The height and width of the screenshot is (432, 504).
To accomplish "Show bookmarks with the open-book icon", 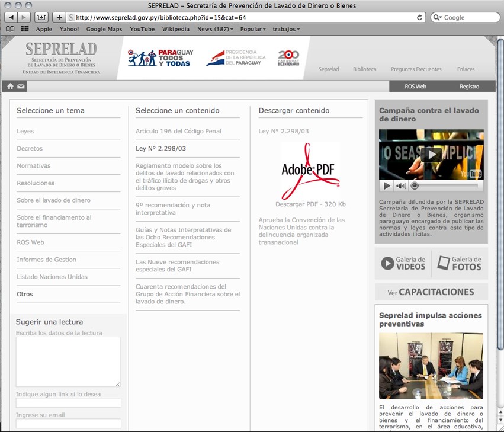I will [x=10, y=29].
